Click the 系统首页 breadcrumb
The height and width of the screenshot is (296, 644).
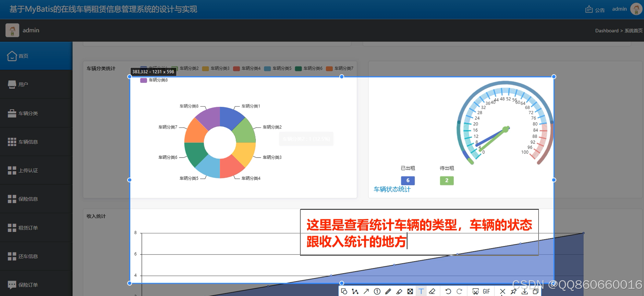pyautogui.click(x=633, y=30)
